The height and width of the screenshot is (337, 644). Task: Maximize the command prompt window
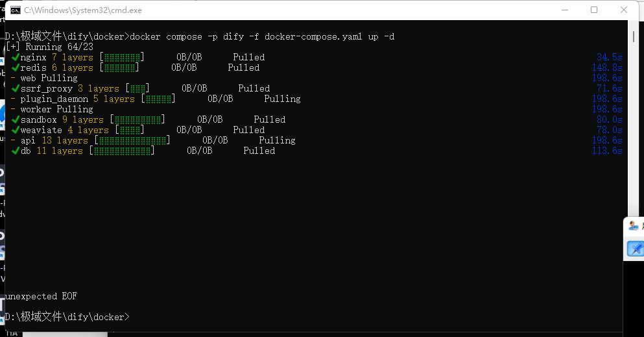[594, 10]
